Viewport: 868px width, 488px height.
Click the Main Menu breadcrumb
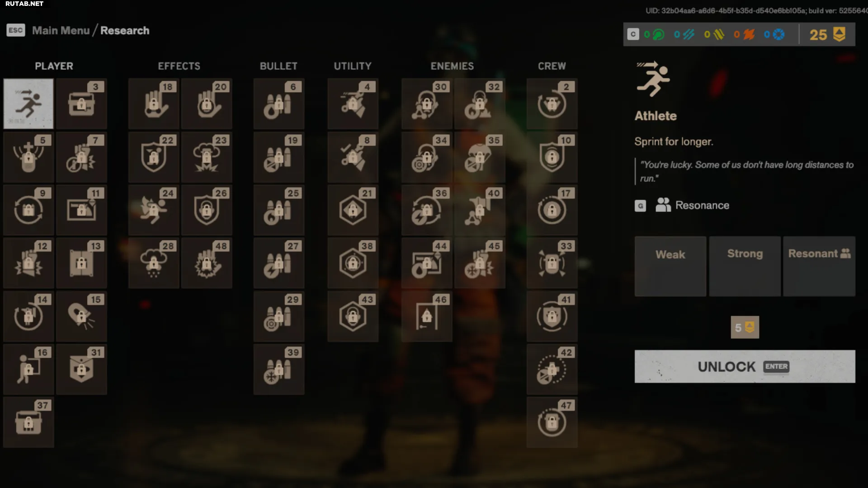tap(61, 31)
